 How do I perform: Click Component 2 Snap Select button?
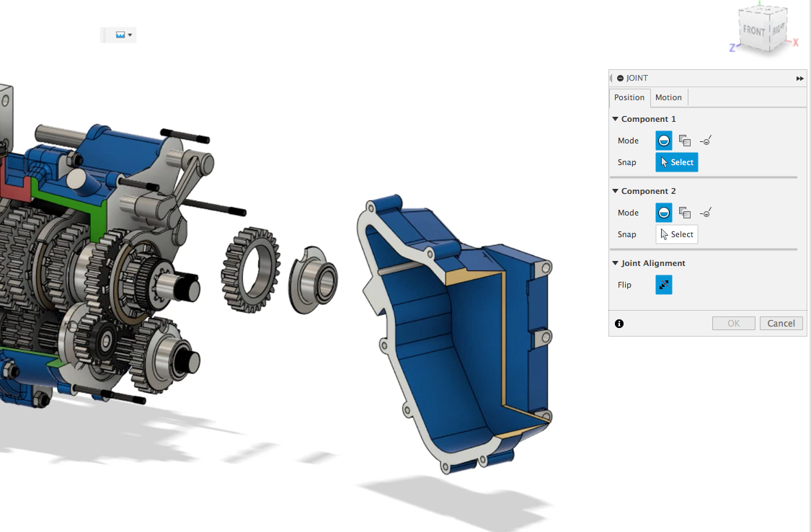point(677,234)
